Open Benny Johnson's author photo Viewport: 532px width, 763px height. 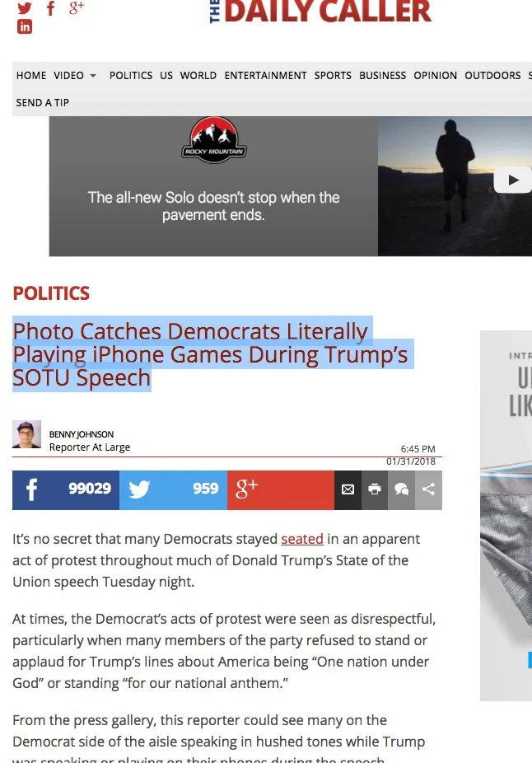click(26, 434)
